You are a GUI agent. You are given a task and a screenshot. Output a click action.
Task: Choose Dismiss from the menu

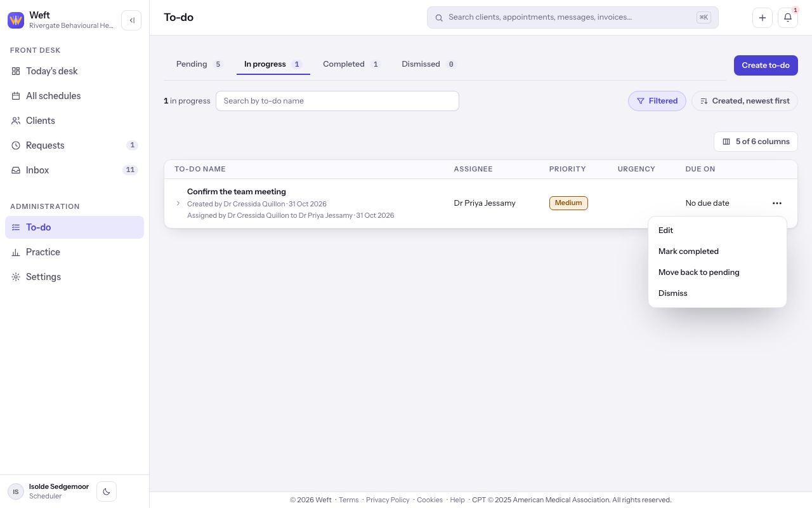click(717, 293)
